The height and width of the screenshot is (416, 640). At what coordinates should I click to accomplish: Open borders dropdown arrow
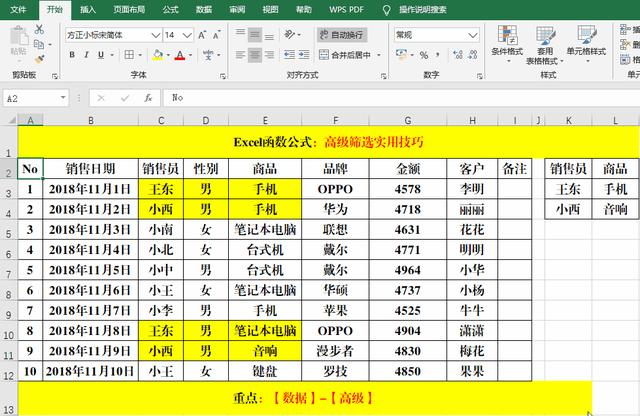pyautogui.click(x=140, y=55)
